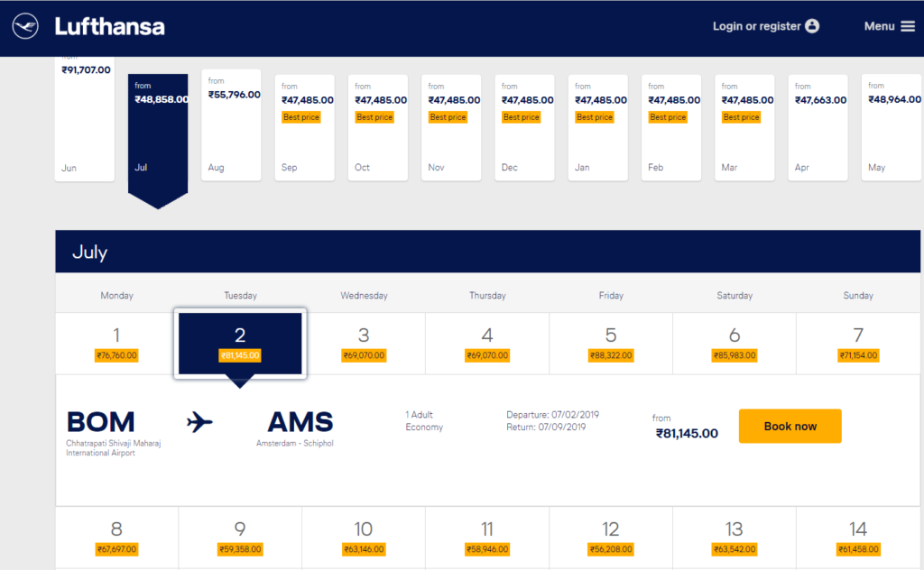The height and width of the screenshot is (570, 924).
Task: Pick July 9 priced ₹59,358.00
Action: click(240, 538)
